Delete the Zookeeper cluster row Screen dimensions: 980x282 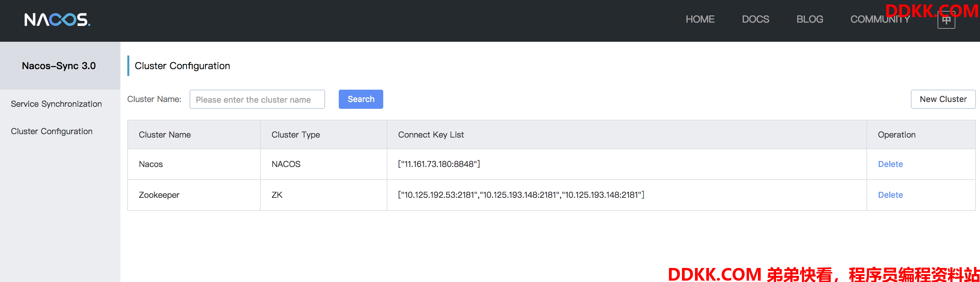pos(890,195)
